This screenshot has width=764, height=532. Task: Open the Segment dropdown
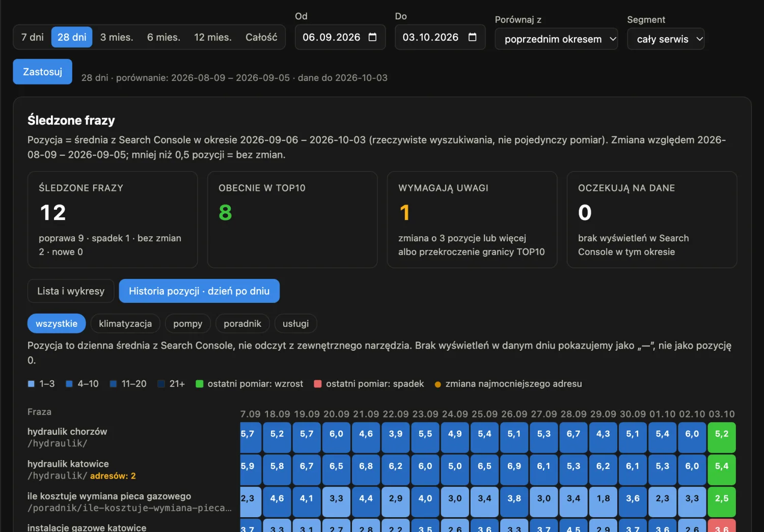[x=666, y=39]
